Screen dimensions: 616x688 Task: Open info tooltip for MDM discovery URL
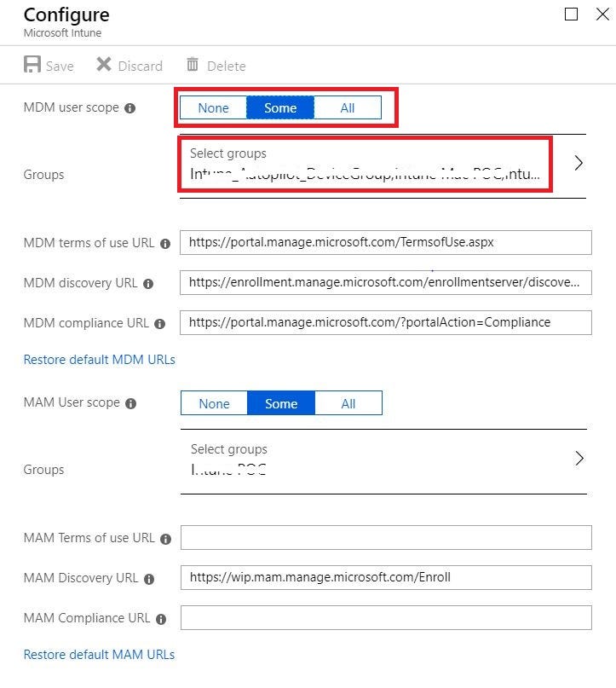pyautogui.click(x=148, y=284)
